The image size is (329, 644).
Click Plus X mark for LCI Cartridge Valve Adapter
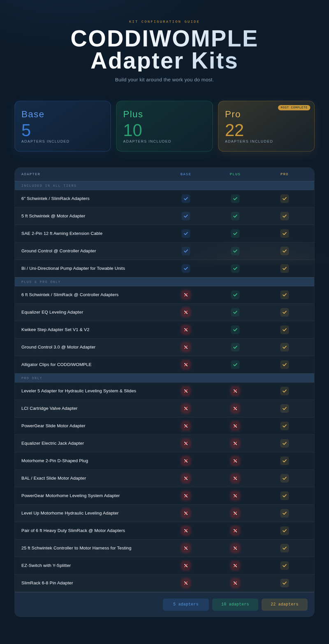(x=235, y=408)
